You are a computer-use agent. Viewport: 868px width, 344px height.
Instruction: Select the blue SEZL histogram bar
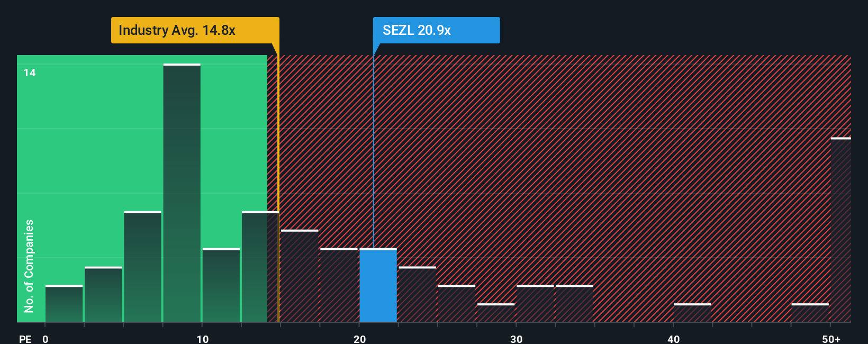tap(378, 285)
